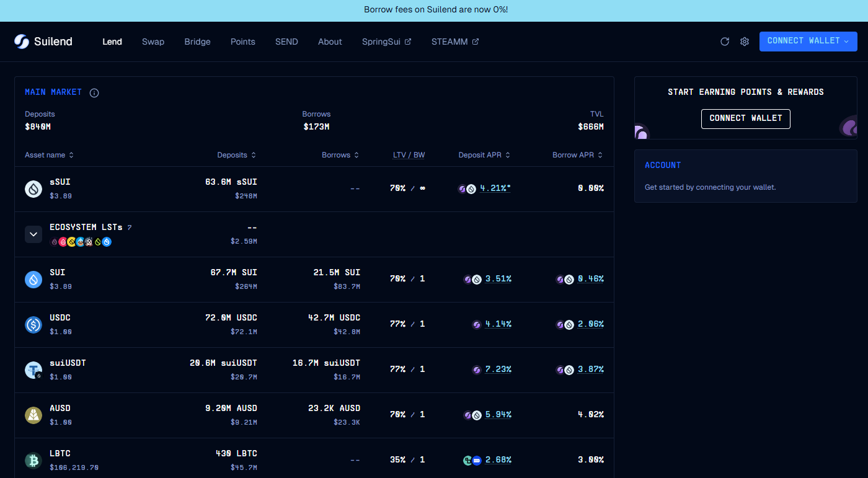Sort table by Deposit APR
This screenshot has height=478, width=868.
485,155
